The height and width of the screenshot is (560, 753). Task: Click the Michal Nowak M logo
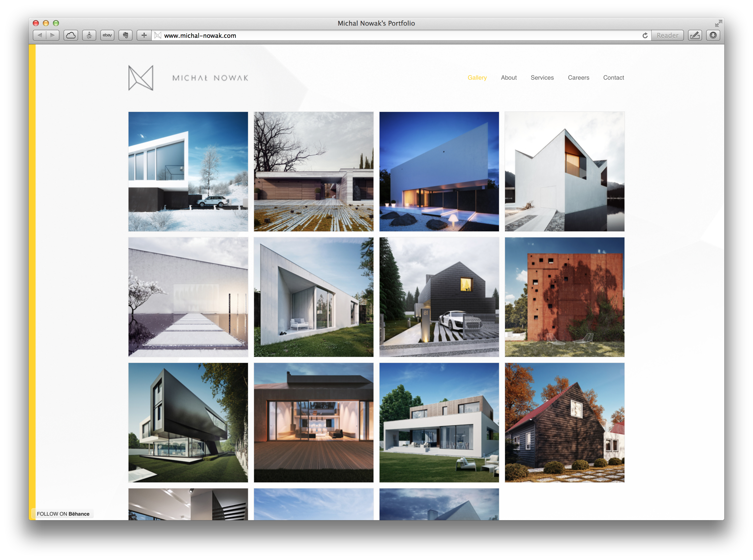coord(141,78)
